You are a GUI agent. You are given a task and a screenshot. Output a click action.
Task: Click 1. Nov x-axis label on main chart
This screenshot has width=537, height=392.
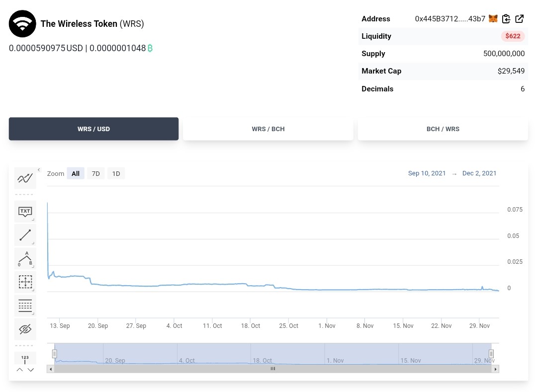coord(327,325)
